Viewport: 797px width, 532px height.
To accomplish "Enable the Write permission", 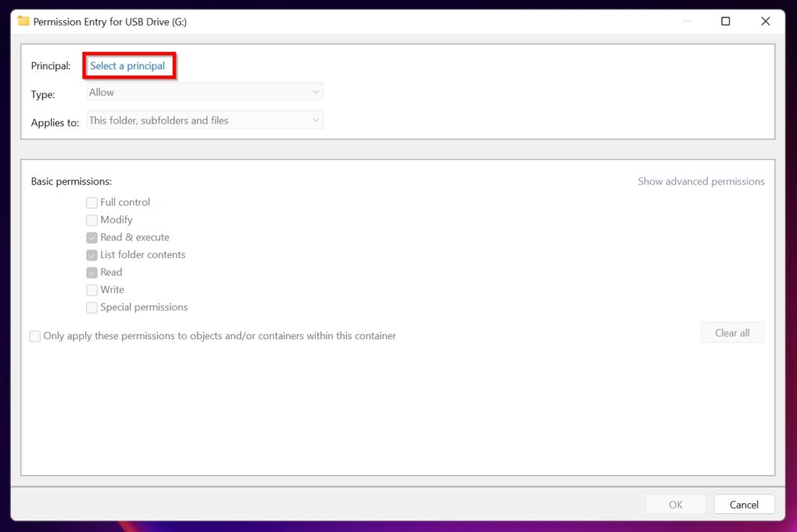I will 92,289.
